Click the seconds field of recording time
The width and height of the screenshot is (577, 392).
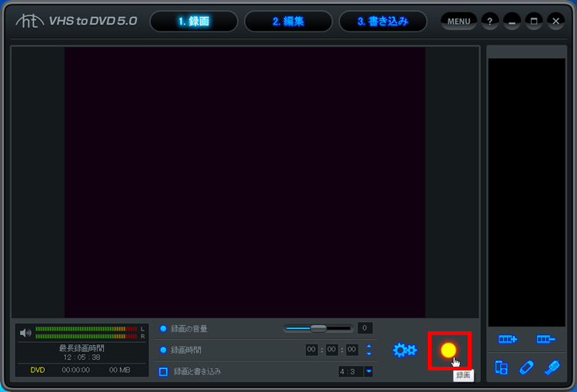click(x=352, y=350)
